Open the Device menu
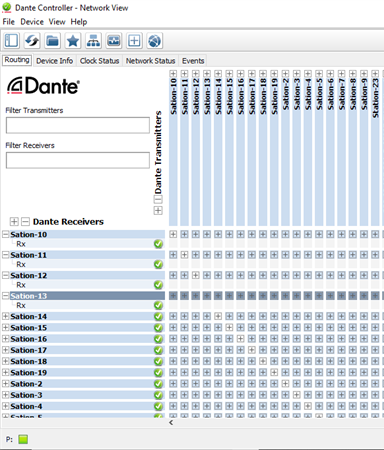This screenshot has width=384, height=450. coord(32,22)
